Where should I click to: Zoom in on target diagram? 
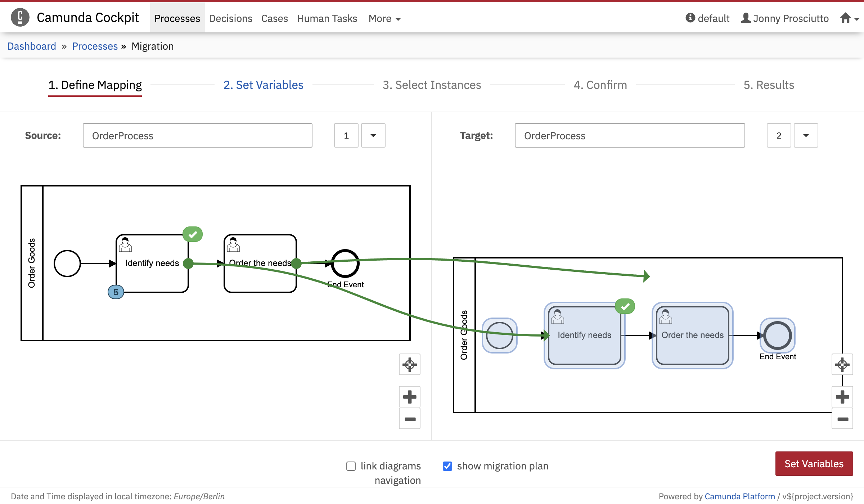[x=842, y=397]
